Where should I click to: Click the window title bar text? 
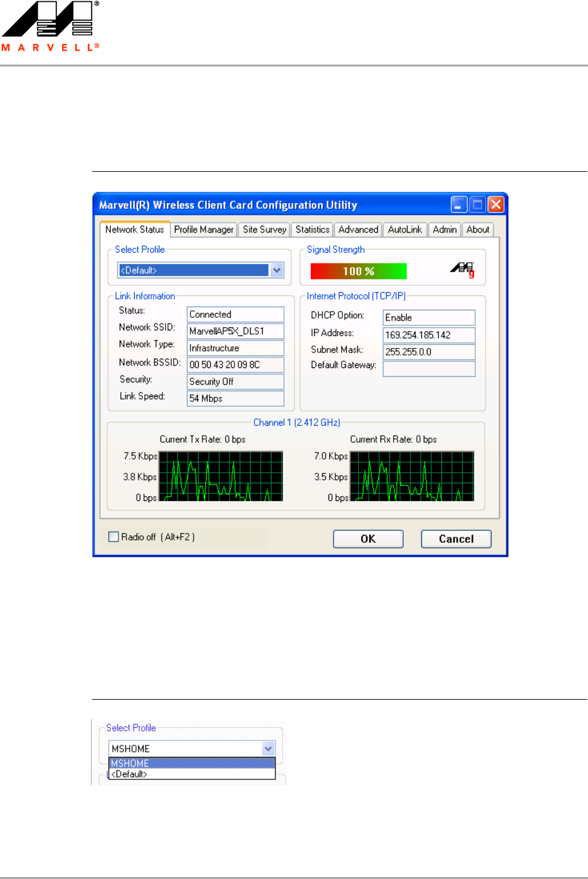point(228,205)
